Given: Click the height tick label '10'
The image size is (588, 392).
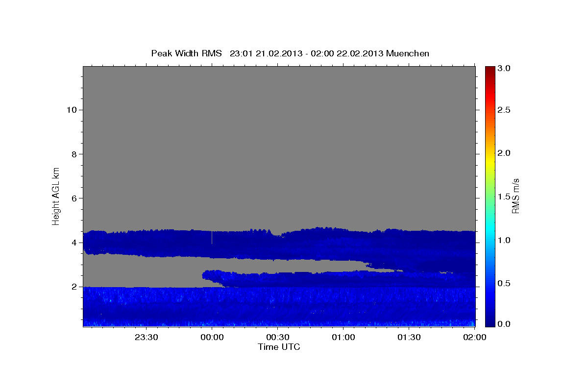Looking at the screenshot, I should coord(71,110).
